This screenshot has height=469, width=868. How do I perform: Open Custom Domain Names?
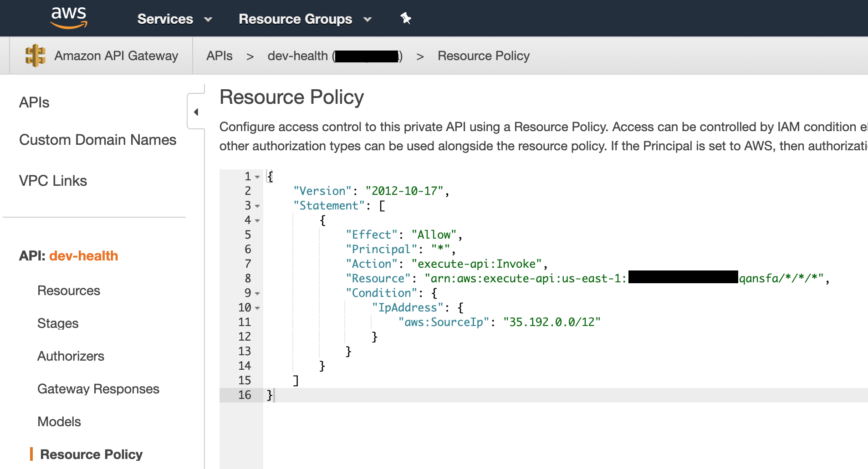point(97,140)
